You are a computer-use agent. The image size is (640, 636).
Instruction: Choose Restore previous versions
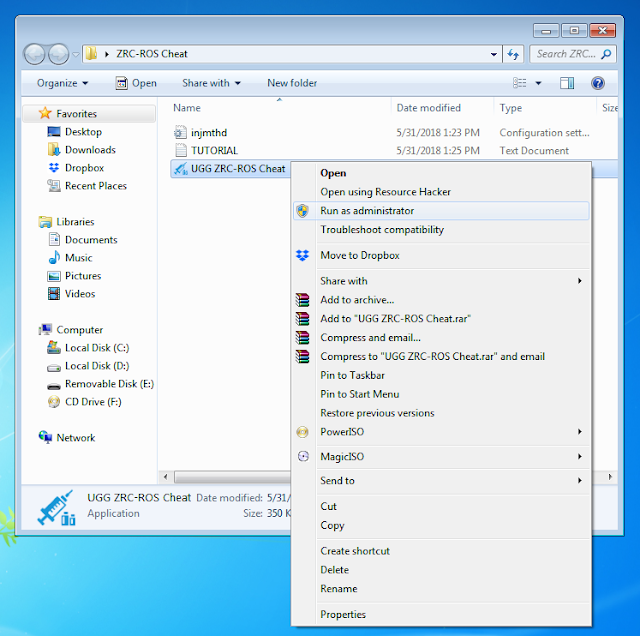click(x=441, y=413)
